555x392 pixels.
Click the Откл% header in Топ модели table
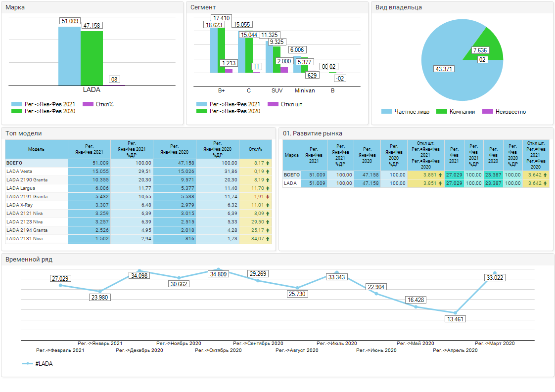coord(255,149)
